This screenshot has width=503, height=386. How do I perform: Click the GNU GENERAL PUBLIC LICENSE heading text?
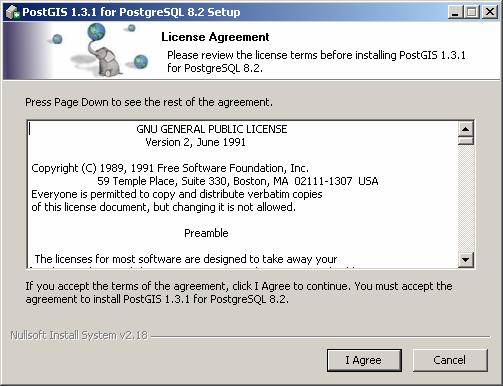(212, 129)
